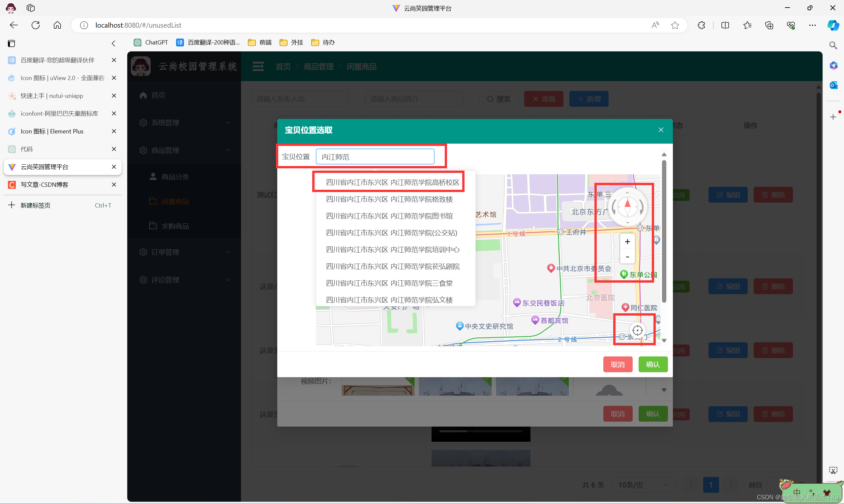844x504 pixels.
Task: Open the collections icon
Action: point(769,25)
